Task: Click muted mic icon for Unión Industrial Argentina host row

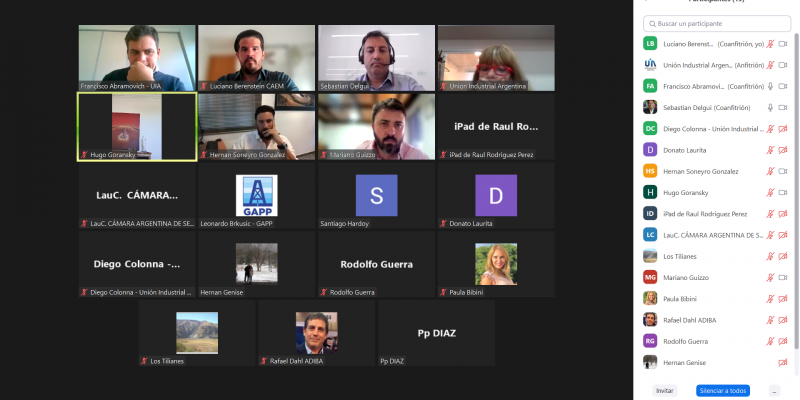Action: [x=770, y=65]
